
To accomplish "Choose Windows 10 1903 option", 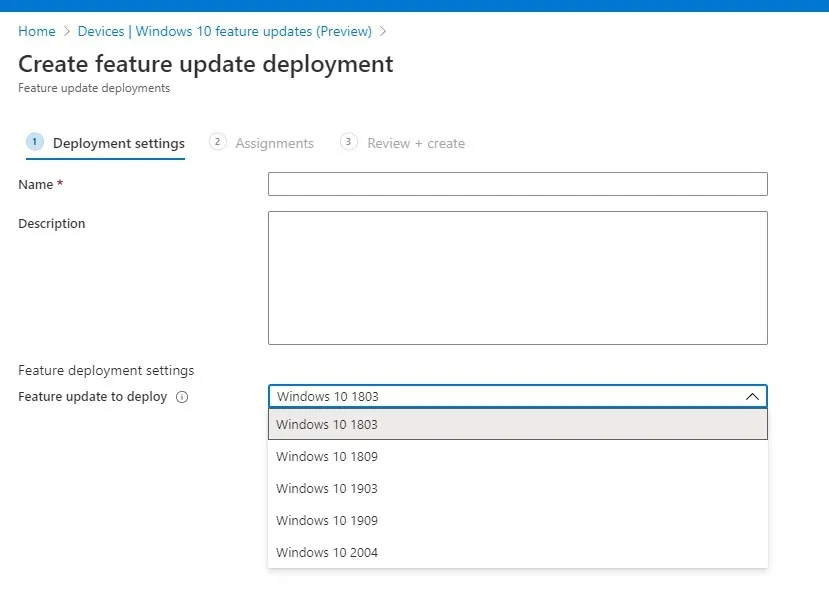I will [x=518, y=488].
